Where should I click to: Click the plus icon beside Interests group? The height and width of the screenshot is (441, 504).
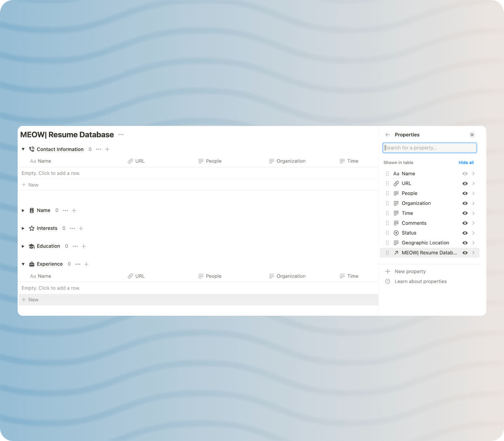(81, 228)
